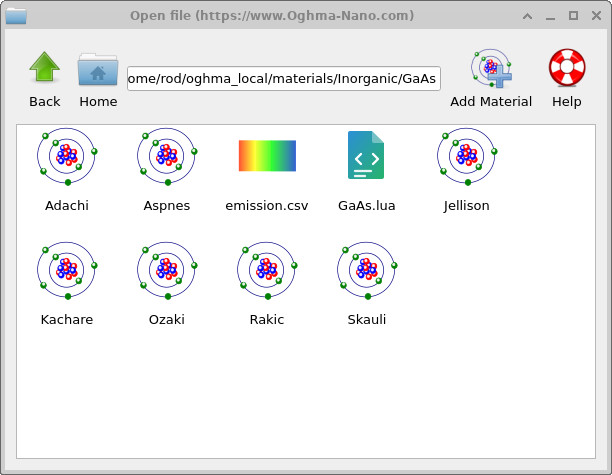Select the Kachare material icon
This screenshot has height=475, width=612.
(x=67, y=270)
